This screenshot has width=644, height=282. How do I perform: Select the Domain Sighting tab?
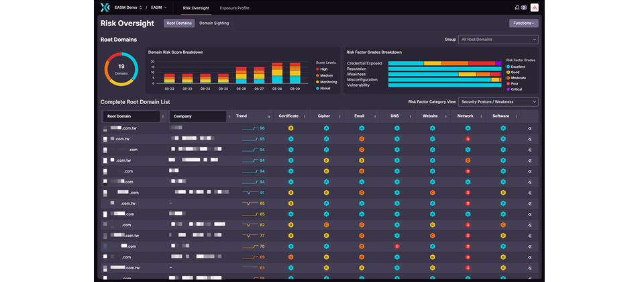[214, 23]
